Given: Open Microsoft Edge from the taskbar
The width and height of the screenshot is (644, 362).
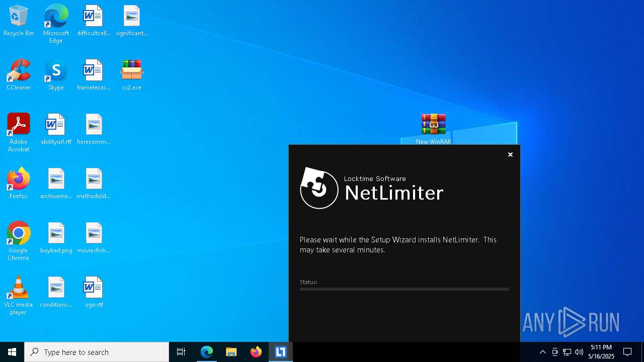Looking at the screenshot, I should tap(207, 352).
